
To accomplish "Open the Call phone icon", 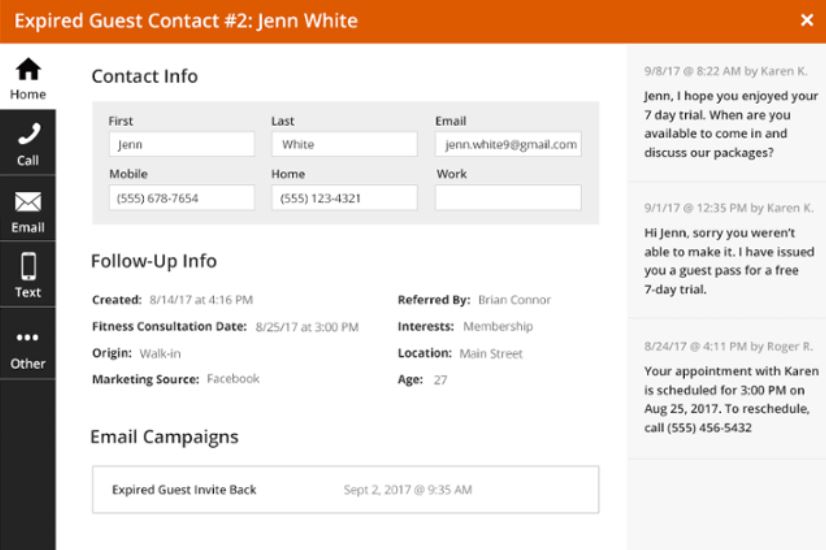I will (x=28, y=135).
